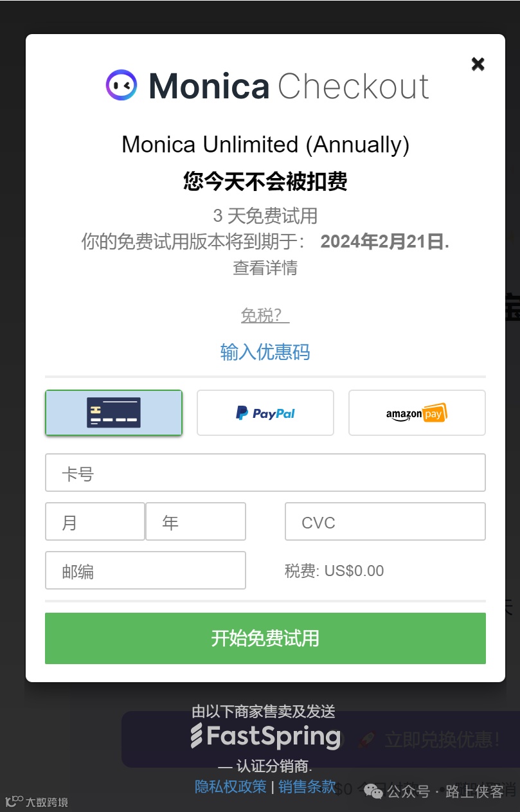The width and height of the screenshot is (520, 812).
Task: Focus the 月 expiry month field
Action: (95, 521)
